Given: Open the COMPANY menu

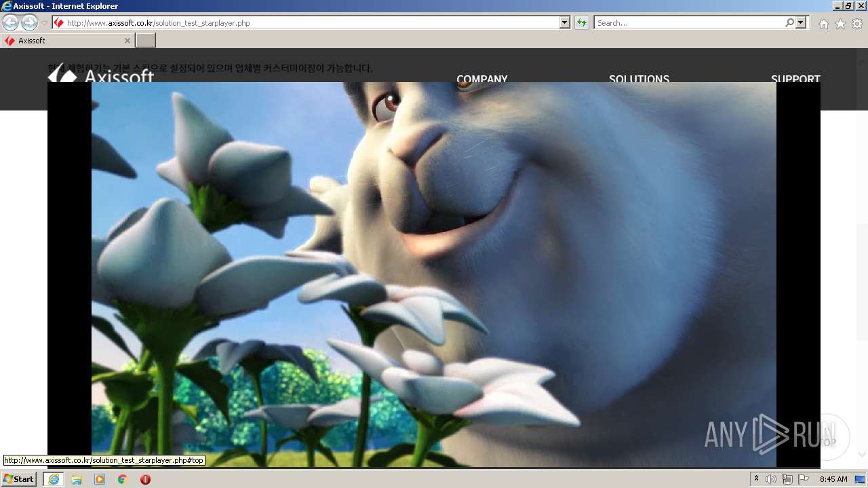Looking at the screenshot, I should click(481, 78).
